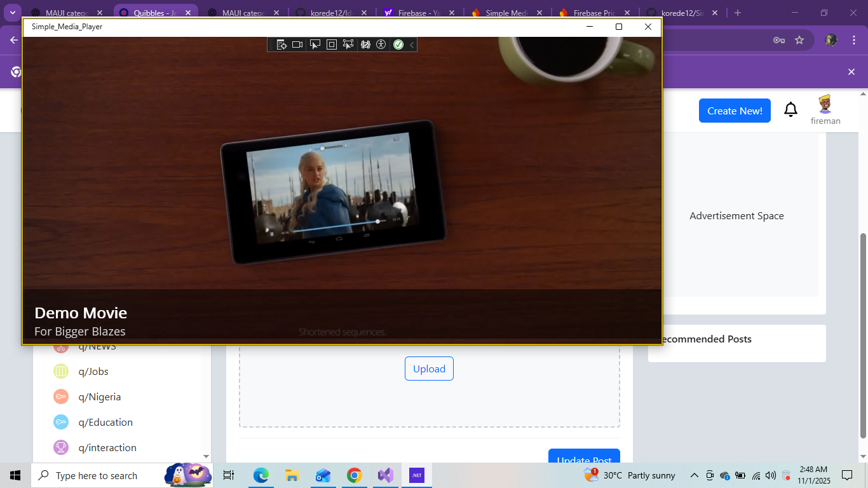Show hidden system tray icons
The height and width of the screenshot is (488, 868).
pos(695,475)
